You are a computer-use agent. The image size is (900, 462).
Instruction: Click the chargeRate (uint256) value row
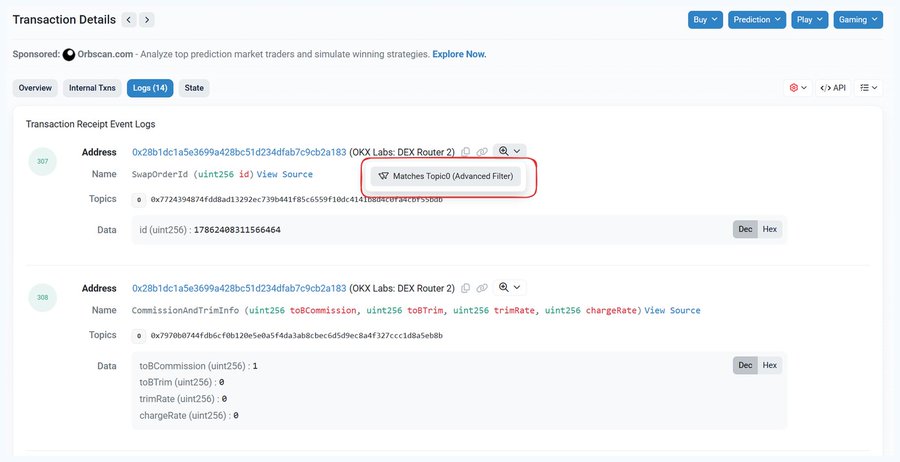pyautogui.click(x=189, y=415)
